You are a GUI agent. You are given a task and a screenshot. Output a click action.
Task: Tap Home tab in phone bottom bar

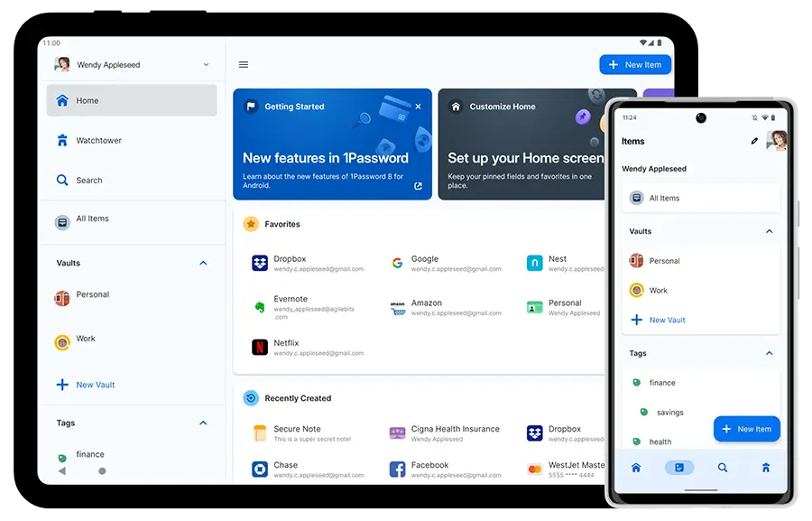coord(636,468)
